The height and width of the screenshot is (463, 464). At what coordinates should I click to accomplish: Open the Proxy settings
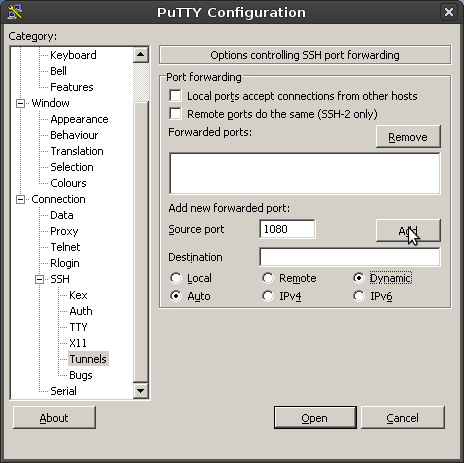coord(64,231)
